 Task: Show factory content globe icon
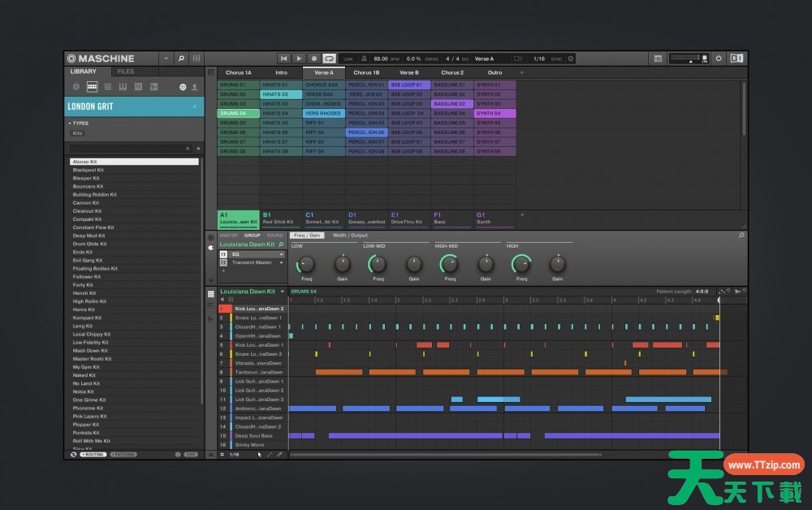tap(183, 87)
